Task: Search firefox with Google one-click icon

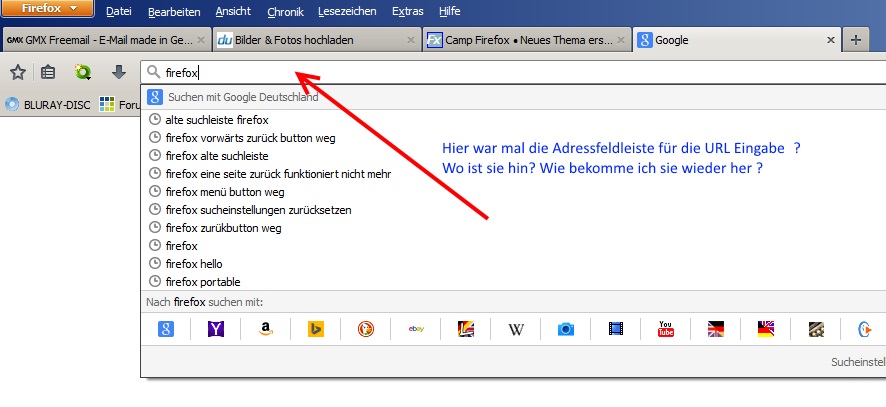Action: [x=166, y=329]
